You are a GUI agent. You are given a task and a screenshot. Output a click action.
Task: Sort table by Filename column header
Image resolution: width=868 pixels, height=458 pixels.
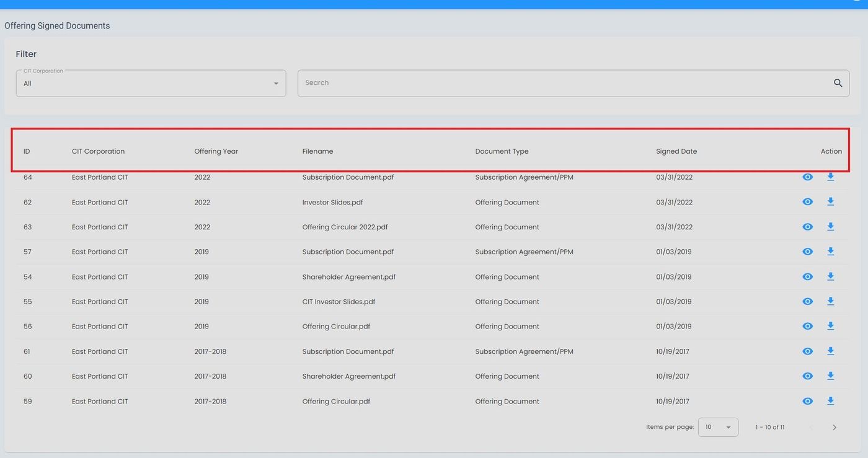[x=317, y=151]
